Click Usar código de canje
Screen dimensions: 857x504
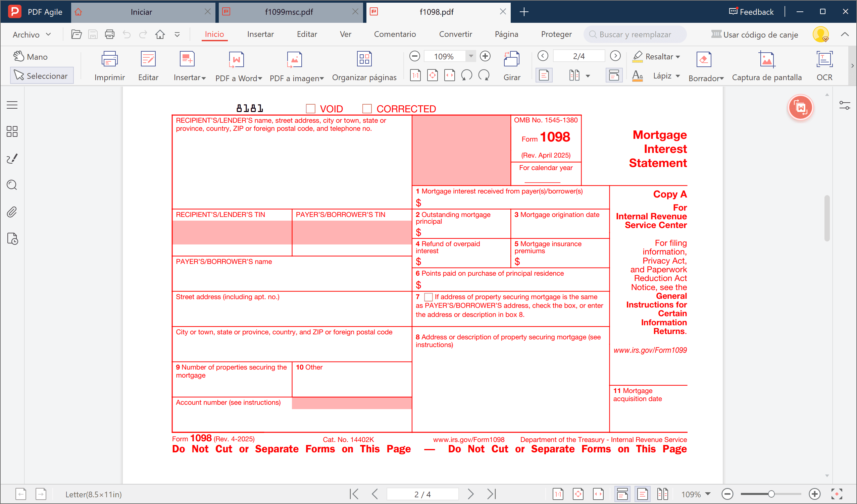click(x=760, y=35)
